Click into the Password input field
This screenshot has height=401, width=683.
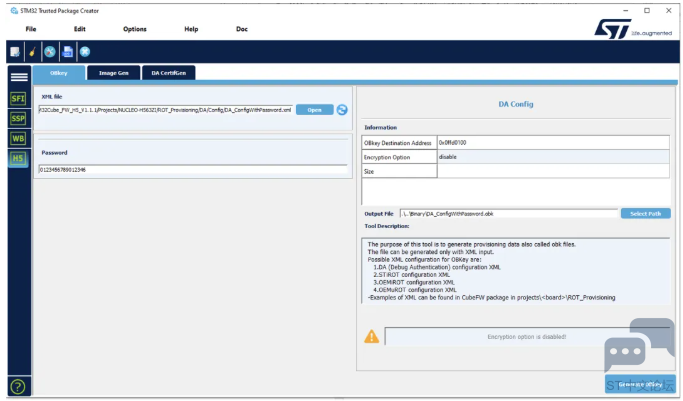(x=193, y=170)
